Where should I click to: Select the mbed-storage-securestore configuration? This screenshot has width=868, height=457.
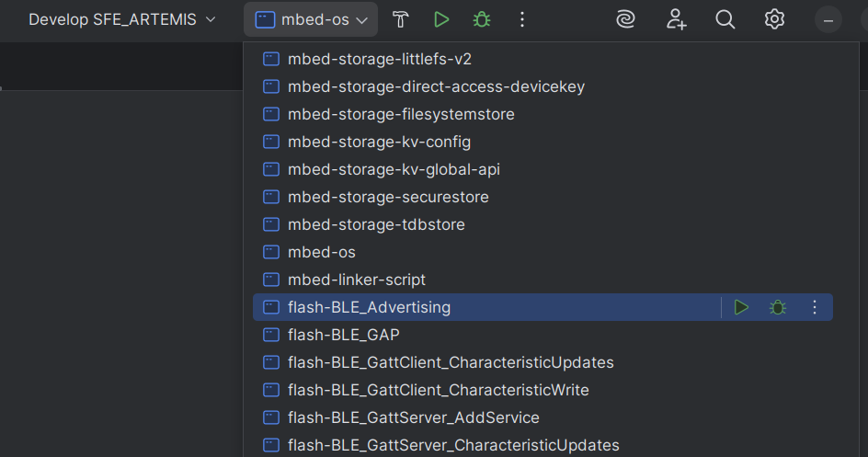coord(542,197)
